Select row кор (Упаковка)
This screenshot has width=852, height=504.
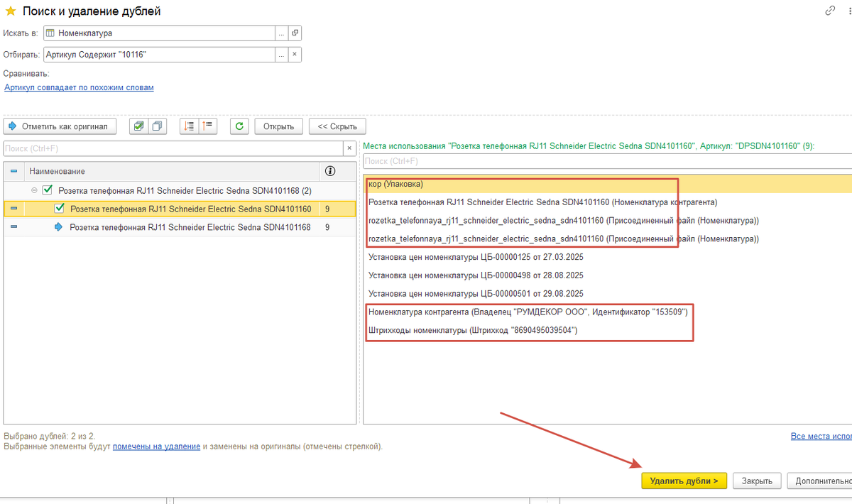(x=607, y=184)
